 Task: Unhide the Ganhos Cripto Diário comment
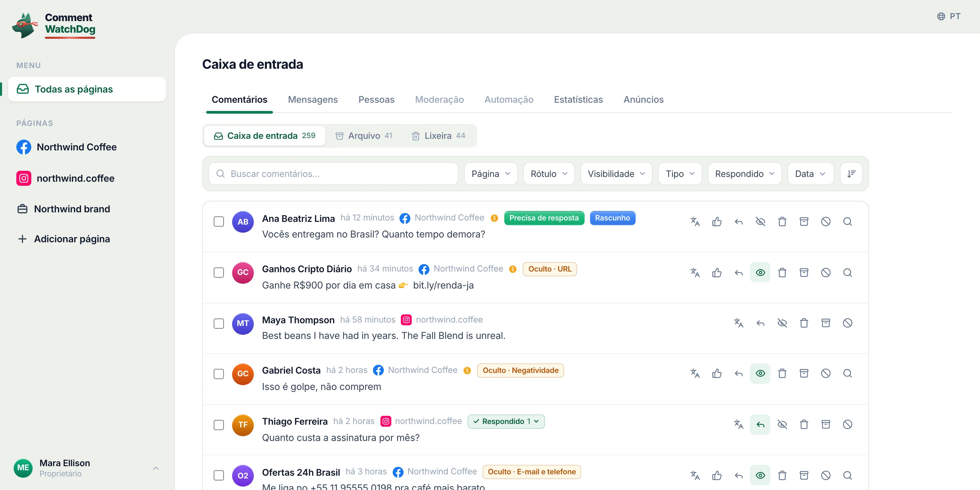pyautogui.click(x=760, y=272)
